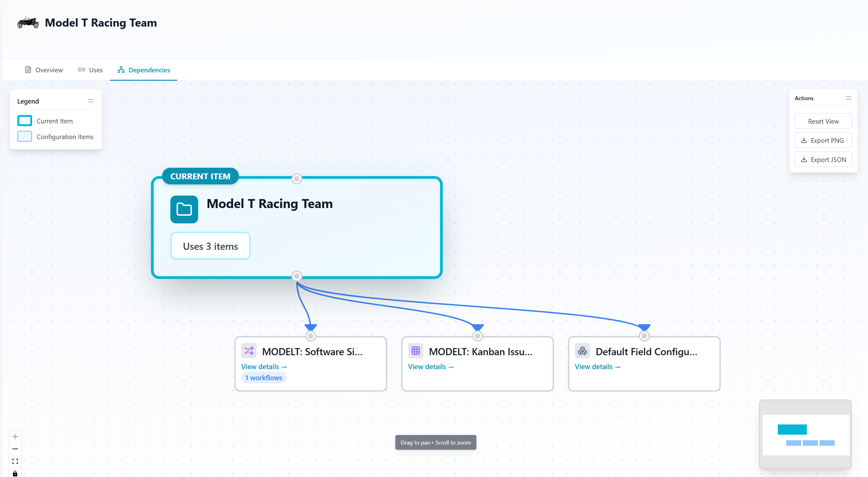Click the vintage car project avatar icon
The height and width of the screenshot is (477, 868).
point(28,23)
